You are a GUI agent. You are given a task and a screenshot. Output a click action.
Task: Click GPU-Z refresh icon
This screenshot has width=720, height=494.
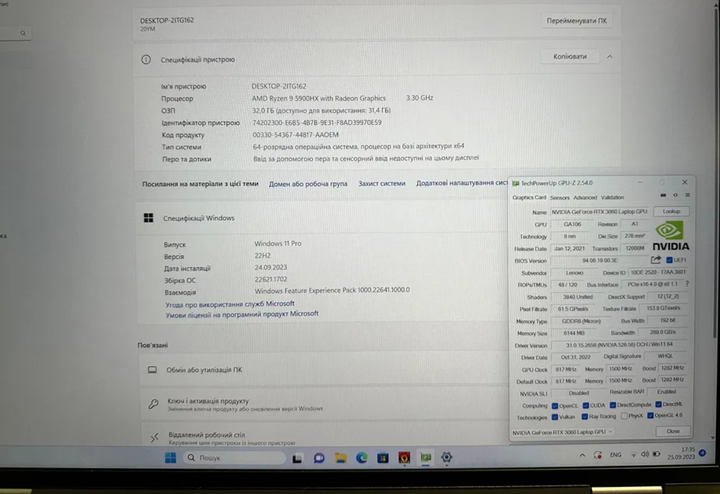click(x=675, y=195)
